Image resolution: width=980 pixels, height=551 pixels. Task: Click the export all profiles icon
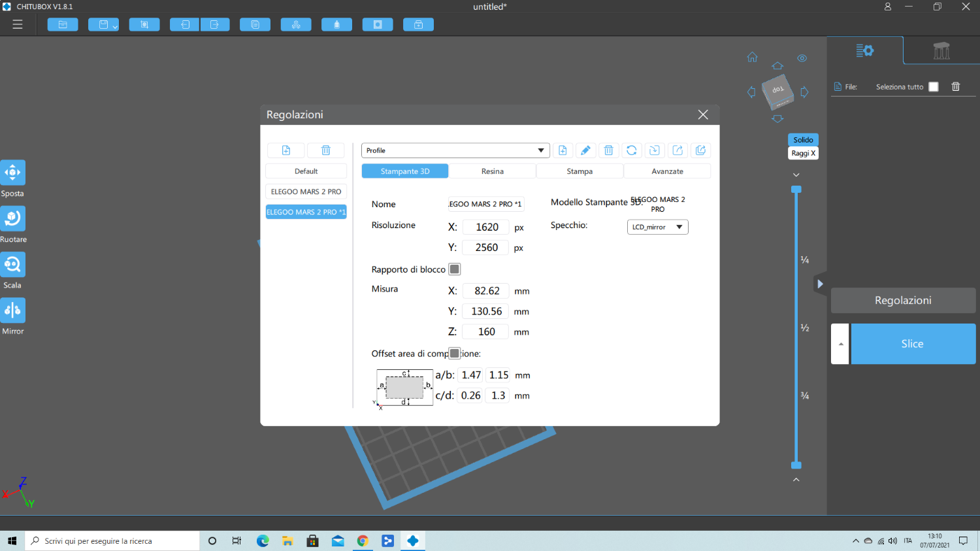click(x=701, y=150)
